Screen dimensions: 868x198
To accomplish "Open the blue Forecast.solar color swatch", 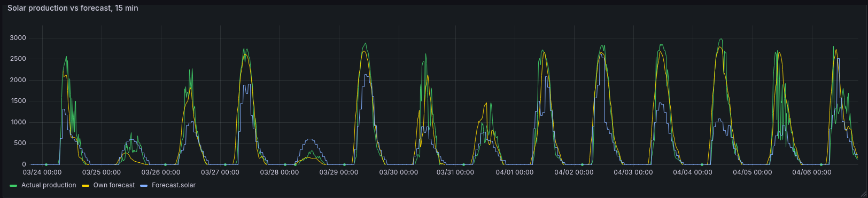I will 144,186.
